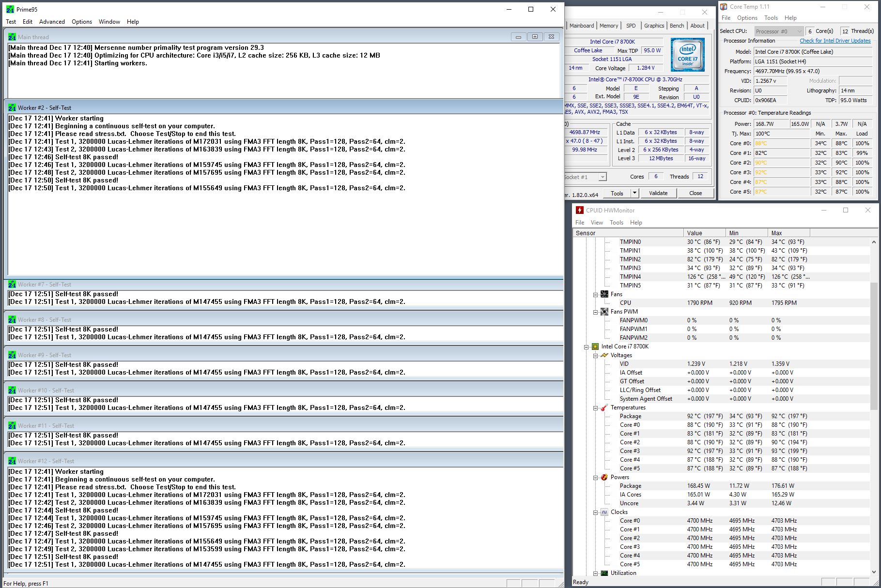
Task: Switch to the About tab in CPU-Z
Action: click(x=697, y=26)
